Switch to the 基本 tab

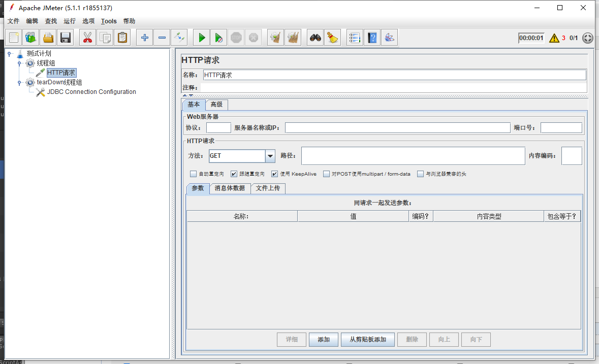pos(194,105)
